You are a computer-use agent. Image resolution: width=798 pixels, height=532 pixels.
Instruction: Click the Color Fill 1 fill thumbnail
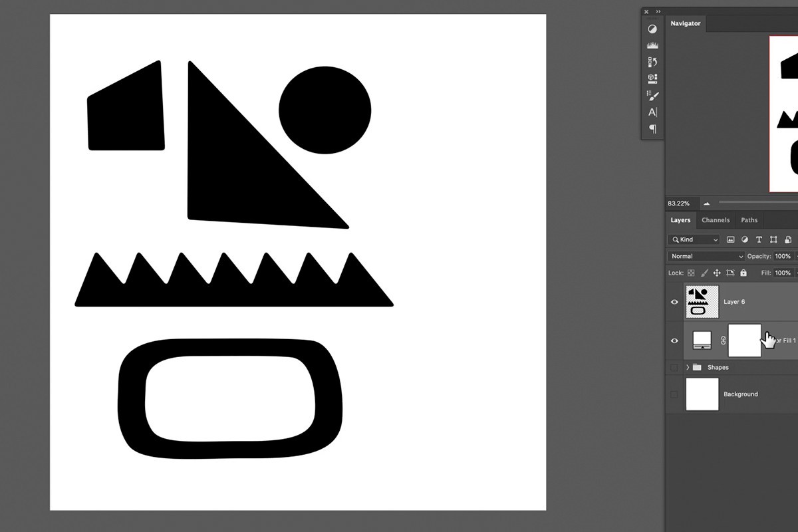click(702, 340)
